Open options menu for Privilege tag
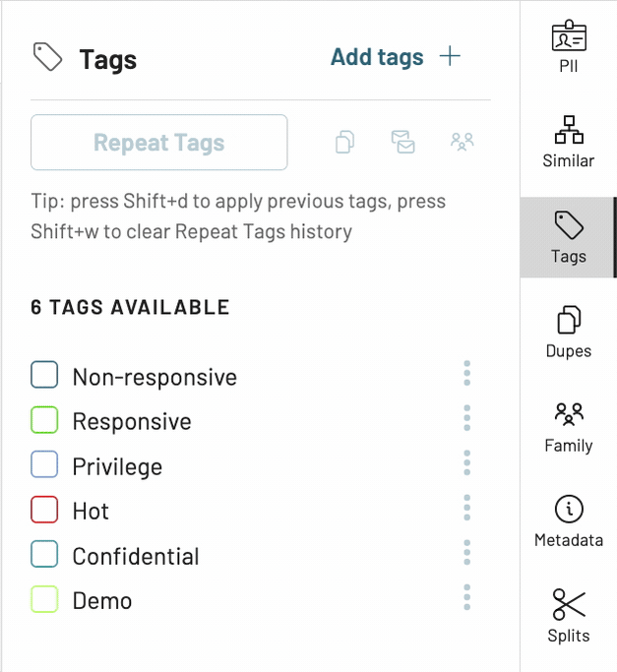Screen dimensions: 617x672 tap(466, 462)
